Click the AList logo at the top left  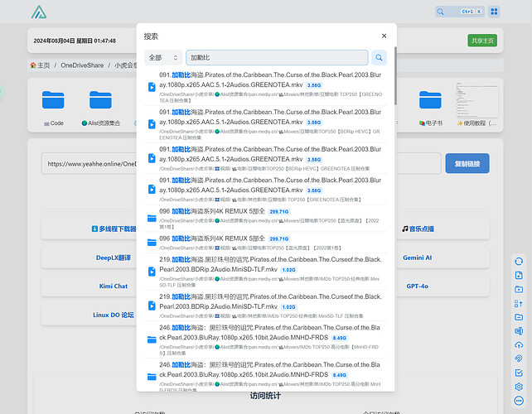(39, 12)
